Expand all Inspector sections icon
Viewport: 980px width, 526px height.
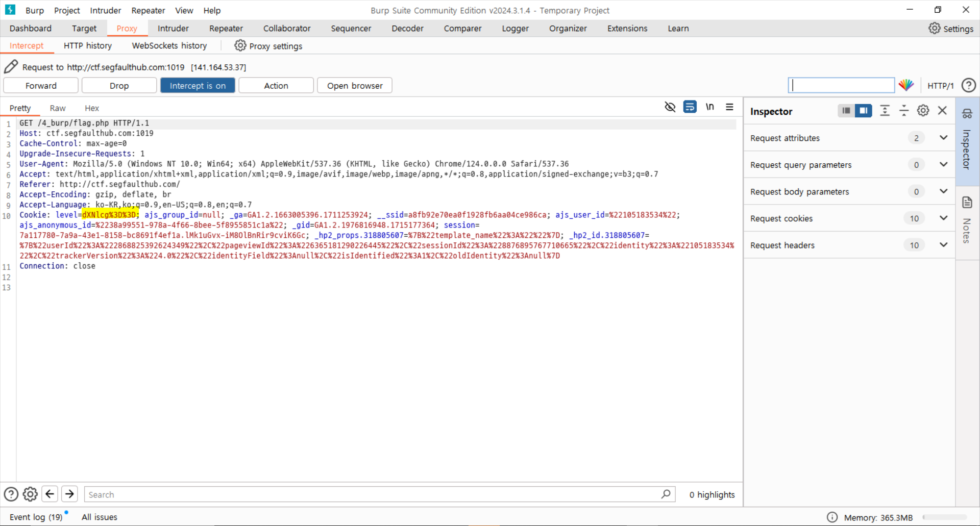885,111
